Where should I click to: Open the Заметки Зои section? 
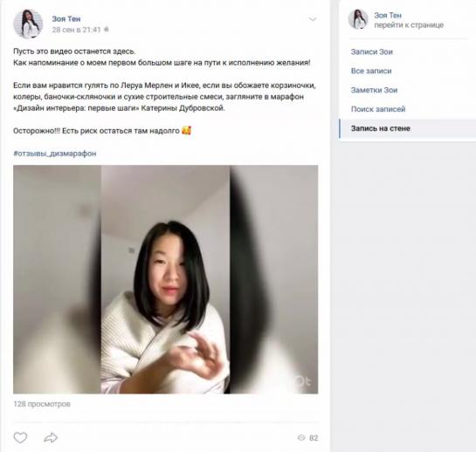pyautogui.click(x=374, y=90)
